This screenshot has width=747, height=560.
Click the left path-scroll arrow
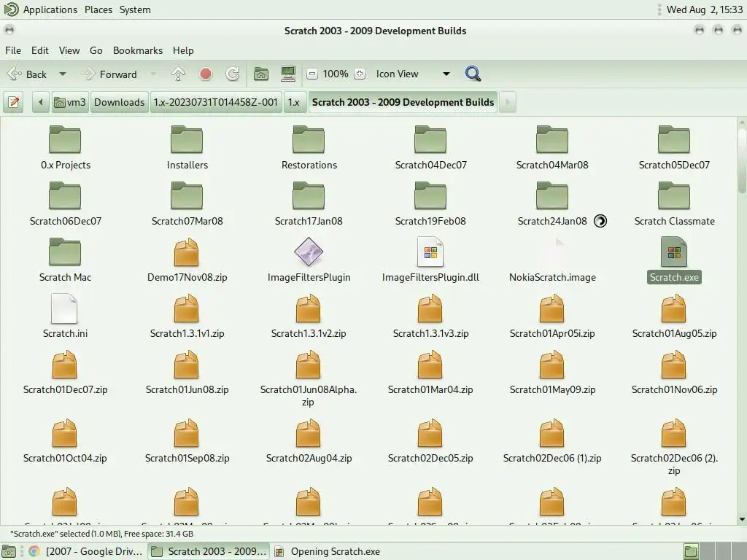pos(41,102)
